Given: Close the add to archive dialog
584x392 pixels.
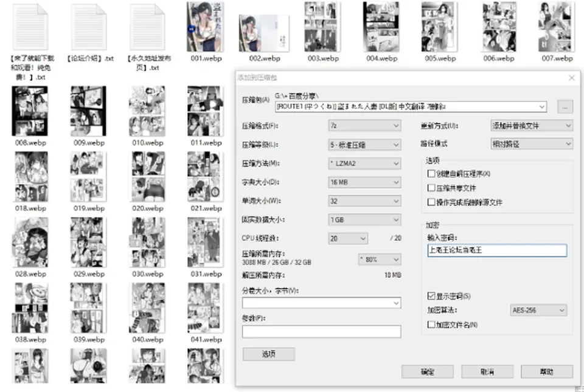Looking at the screenshot, I should coord(572,78).
